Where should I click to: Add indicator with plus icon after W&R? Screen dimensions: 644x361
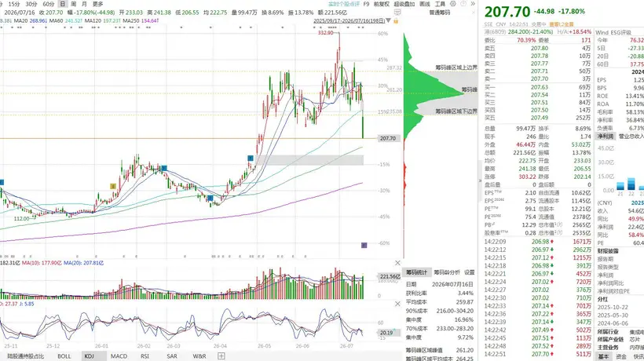pyautogui.click(x=221, y=356)
